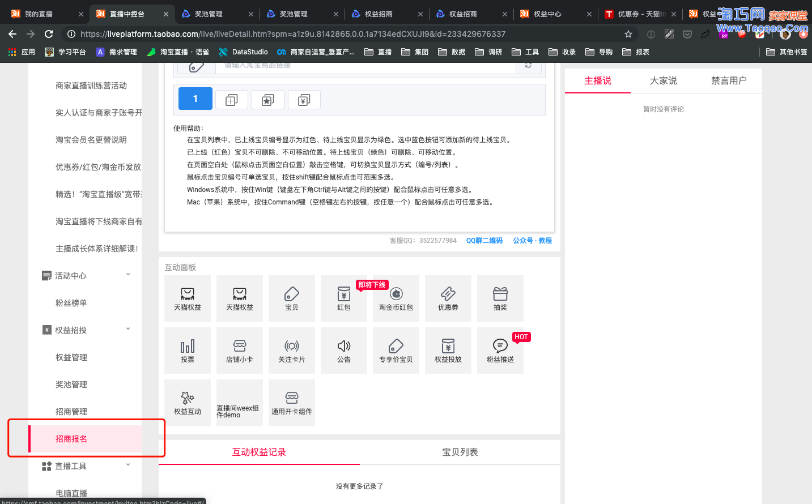The height and width of the screenshot is (504, 812).
Task: Switch to the 宝贝列表 tab
Action: (x=460, y=452)
